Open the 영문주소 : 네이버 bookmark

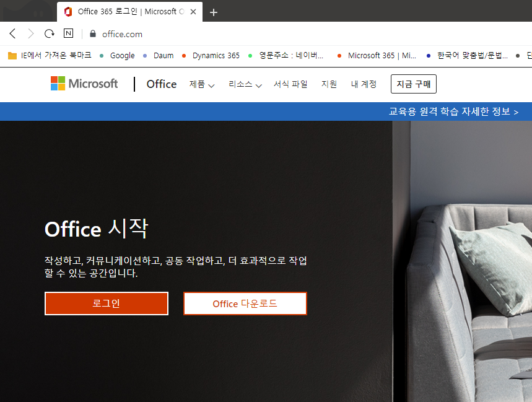click(x=286, y=55)
